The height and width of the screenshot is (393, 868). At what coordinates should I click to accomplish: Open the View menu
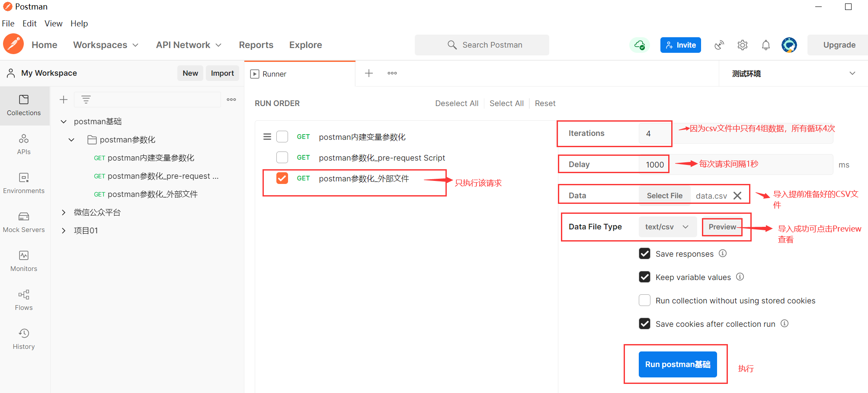coord(53,23)
